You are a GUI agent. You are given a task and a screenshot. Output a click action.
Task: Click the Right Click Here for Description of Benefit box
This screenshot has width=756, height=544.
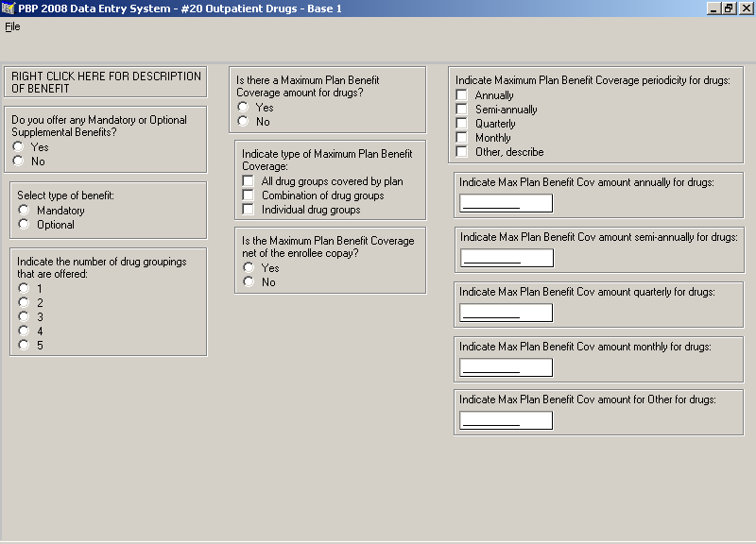point(106,82)
